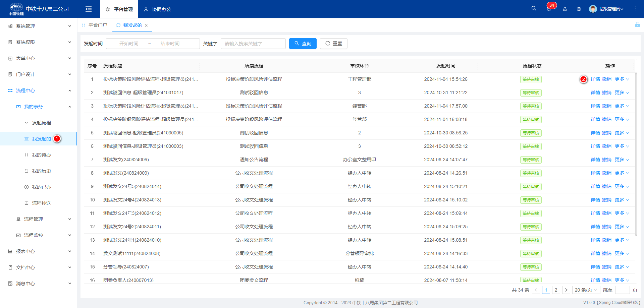This screenshot has width=644, height=308.
Task: Click the 发起时间 column header
Action: [x=446, y=66]
